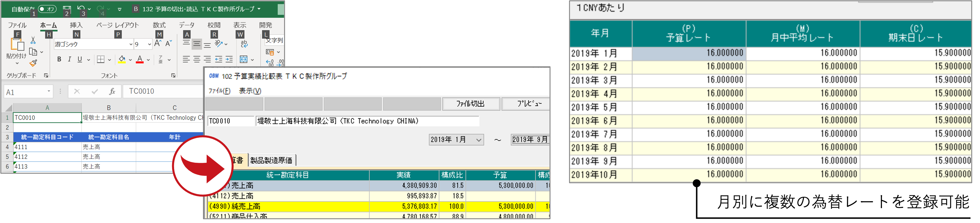Click the Format Painter brush icon
Image resolution: width=980 pixels, height=223 pixels.
tap(33, 63)
